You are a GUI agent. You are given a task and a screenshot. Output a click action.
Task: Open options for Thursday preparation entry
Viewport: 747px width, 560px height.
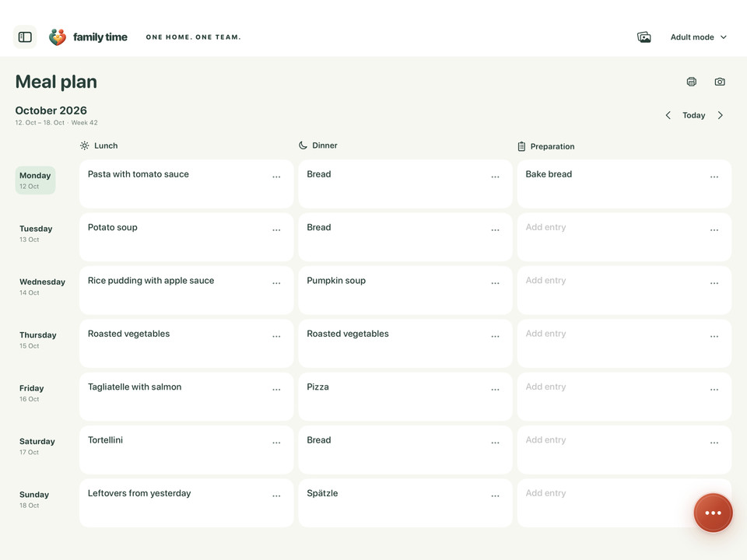[714, 336]
